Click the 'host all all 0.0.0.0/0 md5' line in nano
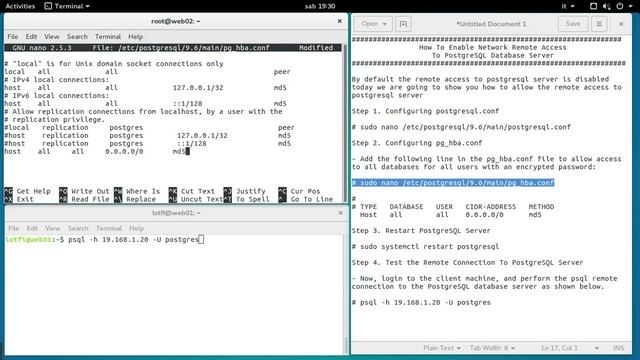Screen dimensions: 640x360 coord(97,151)
